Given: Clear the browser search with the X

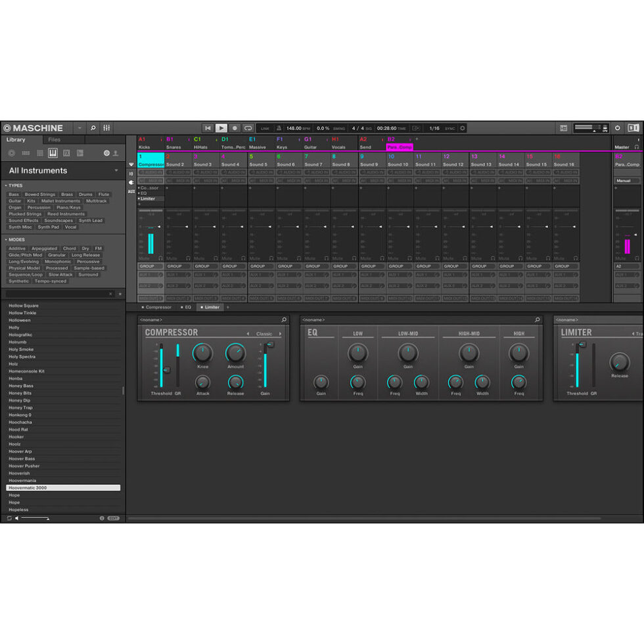Looking at the screenshot, I should click(x=110, y=294).
